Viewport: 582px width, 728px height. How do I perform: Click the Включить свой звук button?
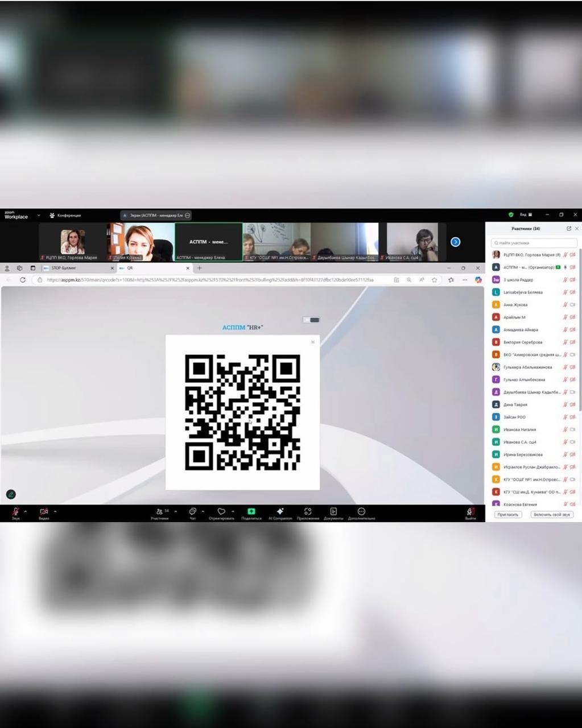551,514
